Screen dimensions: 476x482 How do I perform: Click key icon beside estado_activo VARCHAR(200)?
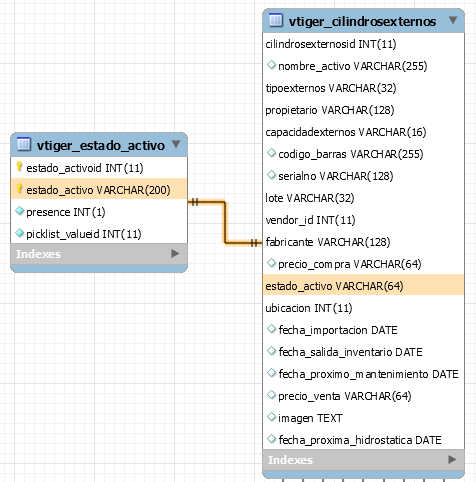[19, 189]
